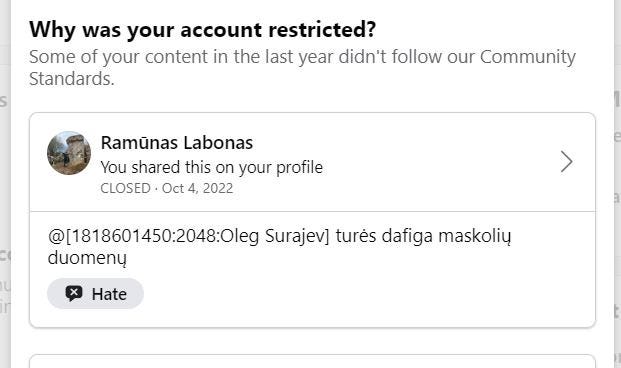Select the word 'duomenų' in post
621x368 pixels.
pos(87,258)
